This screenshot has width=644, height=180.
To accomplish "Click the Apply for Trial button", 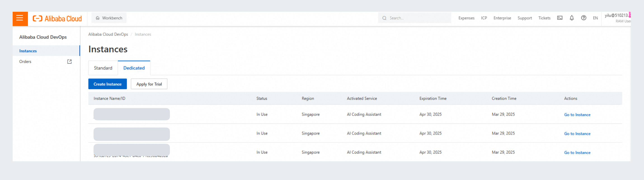I will pyautogui.click(x=149, y=84).
